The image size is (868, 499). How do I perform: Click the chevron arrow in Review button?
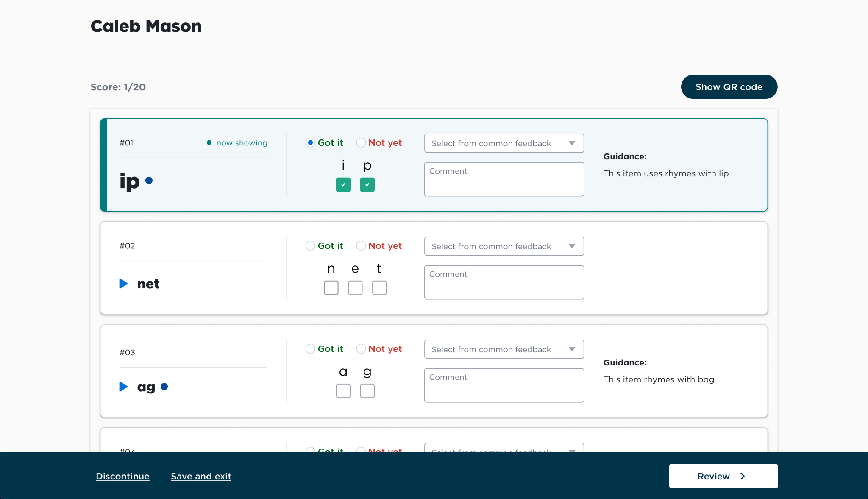click(743, 476)
